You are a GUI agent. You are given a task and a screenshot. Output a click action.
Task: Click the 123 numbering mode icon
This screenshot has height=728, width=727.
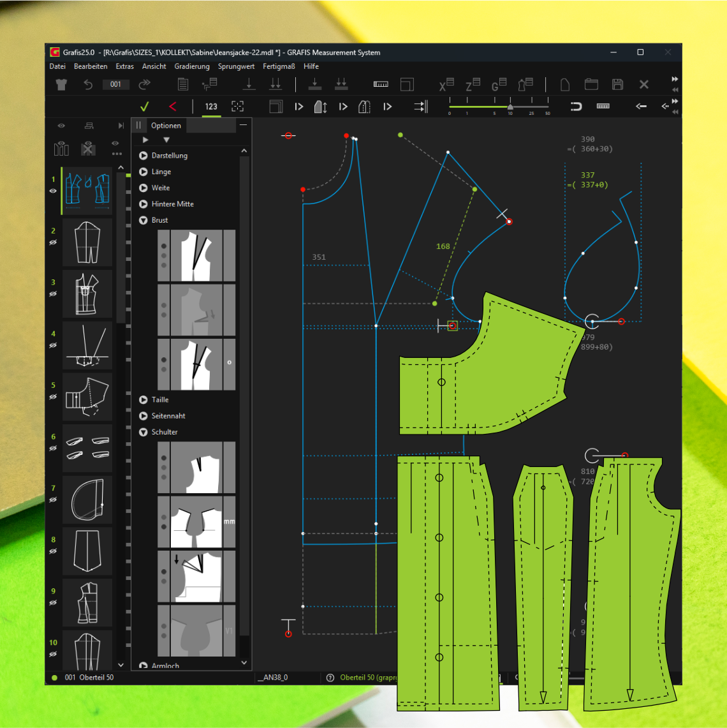pyautogui.click(x=211, y=107)
